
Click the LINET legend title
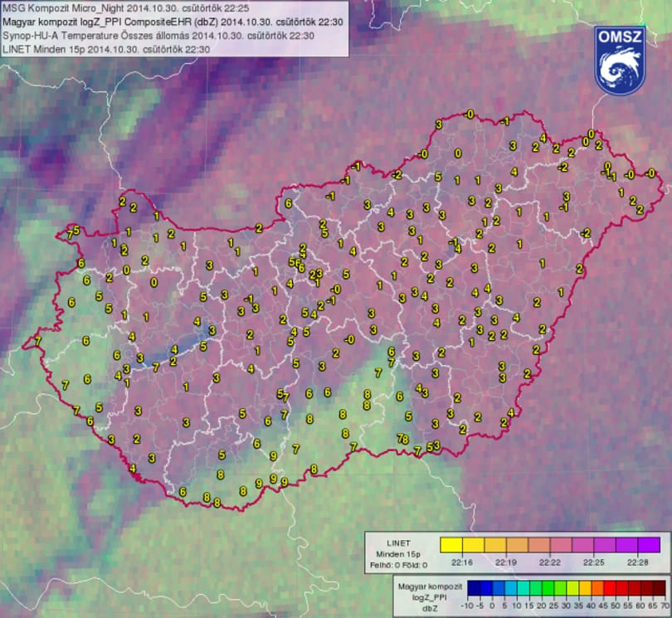click(x=398, y=543)
